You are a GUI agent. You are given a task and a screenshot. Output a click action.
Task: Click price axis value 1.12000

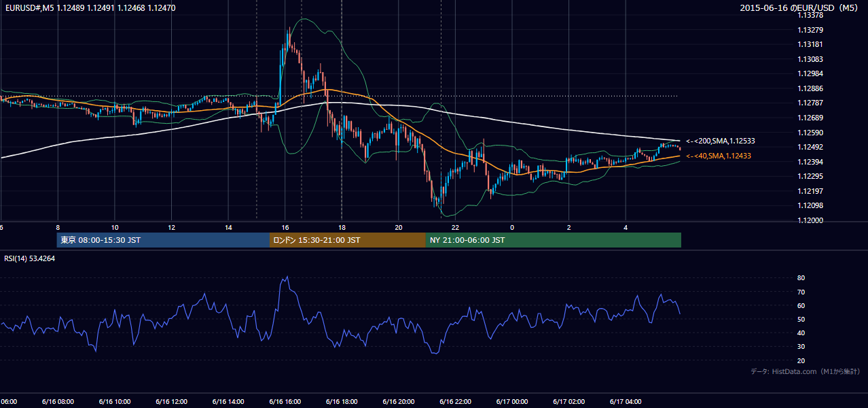pyautogui.click(x=810, y=220)
